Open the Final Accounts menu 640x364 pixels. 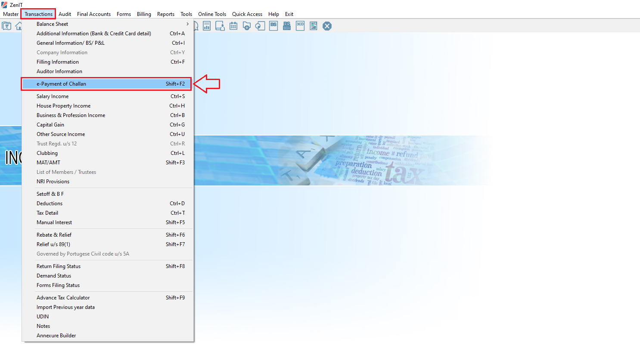(94, 14)
